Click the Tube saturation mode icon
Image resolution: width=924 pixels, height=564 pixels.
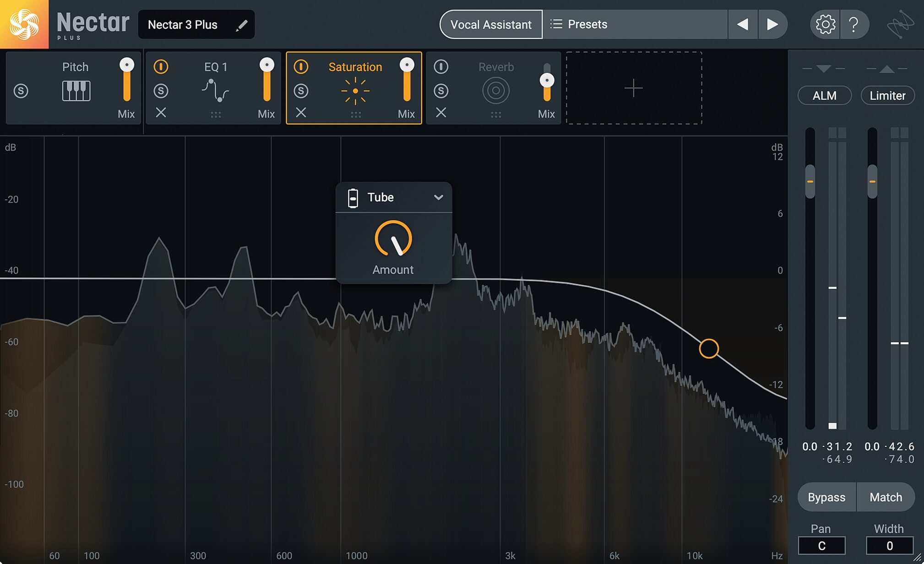(x=353, y=198)
